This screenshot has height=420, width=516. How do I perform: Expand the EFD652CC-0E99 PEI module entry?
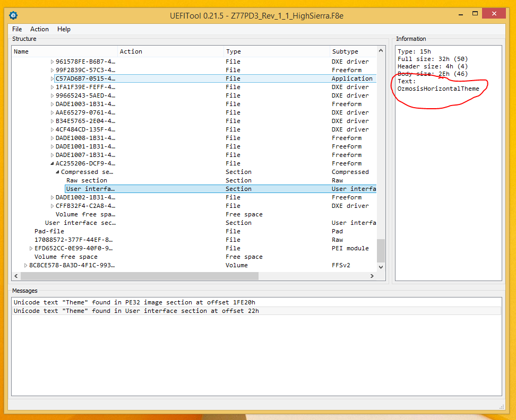[31, 248]
